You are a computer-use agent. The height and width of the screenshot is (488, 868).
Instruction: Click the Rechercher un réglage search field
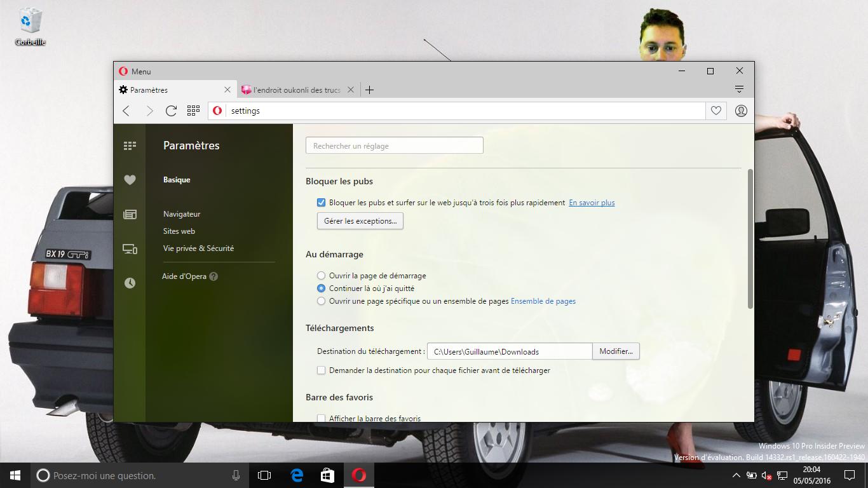point(394,146)
